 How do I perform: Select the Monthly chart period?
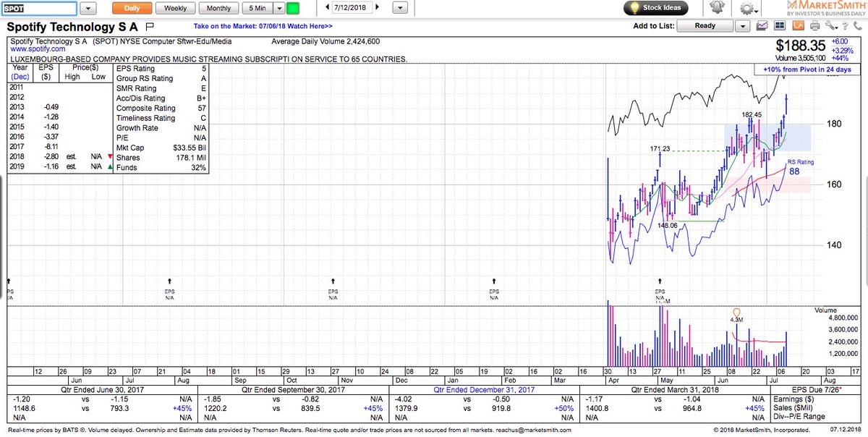click(x=218, y=9)
